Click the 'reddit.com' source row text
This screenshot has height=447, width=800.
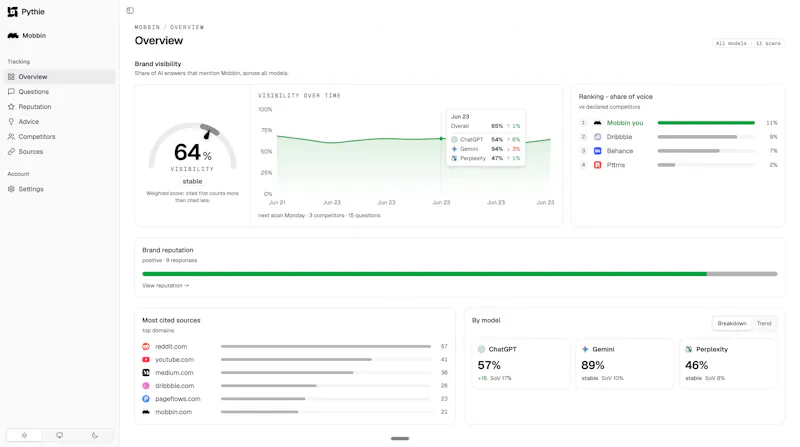tap(171, 346)
